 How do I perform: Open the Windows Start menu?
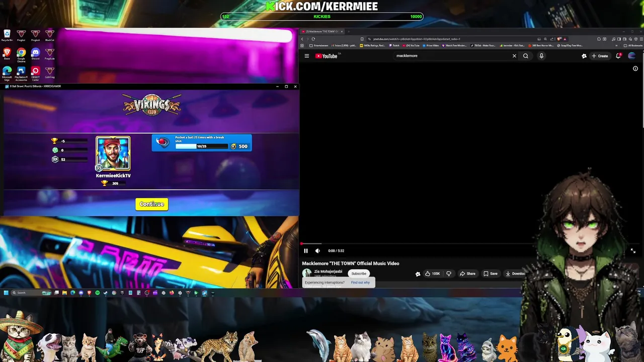click(x=6, y=293)
